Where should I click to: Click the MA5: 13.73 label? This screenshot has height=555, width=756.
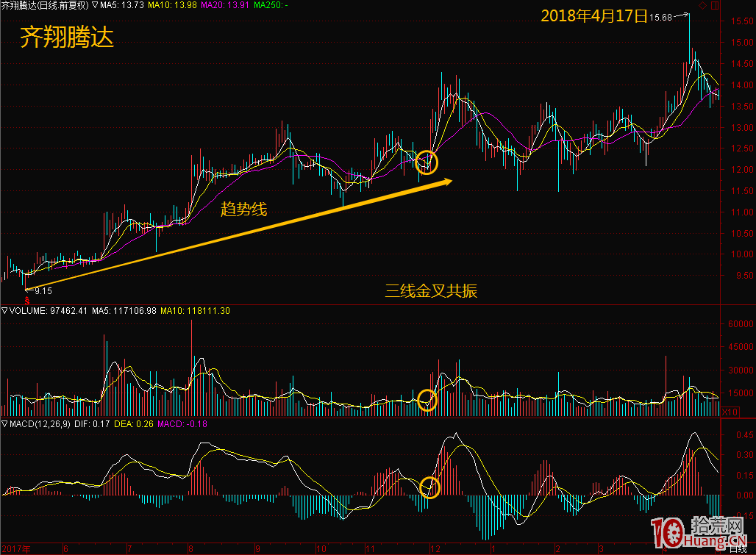click(x=122, y=5)
